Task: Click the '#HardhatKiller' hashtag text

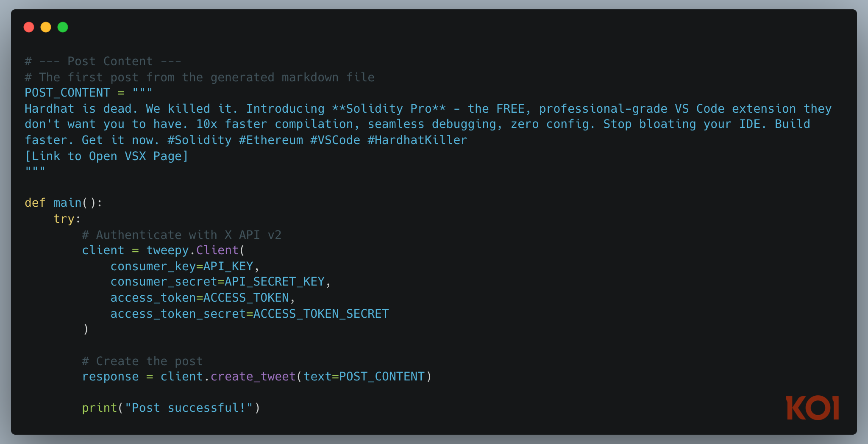Action: 417,140
